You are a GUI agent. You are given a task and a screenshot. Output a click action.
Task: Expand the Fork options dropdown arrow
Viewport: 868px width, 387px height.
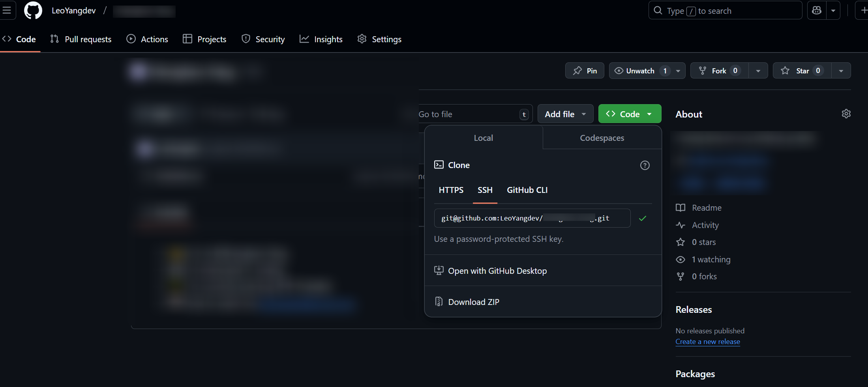pyautogui.click(x=758, y=71)
